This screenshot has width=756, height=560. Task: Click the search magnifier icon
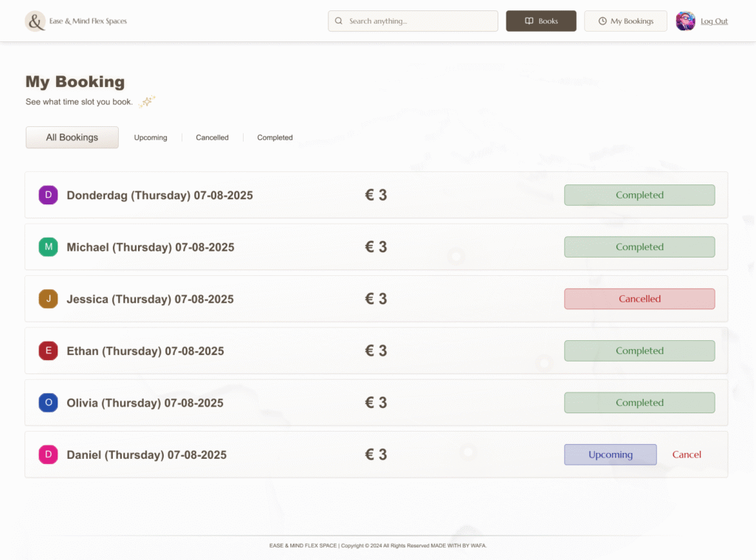pos(339,21)
